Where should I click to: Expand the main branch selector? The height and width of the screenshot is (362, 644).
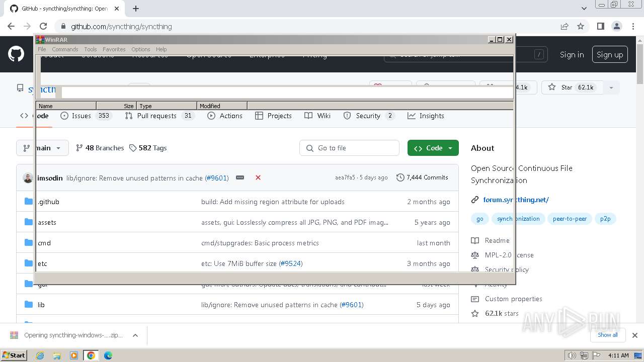pyautogui.click(x=42, y=148)
